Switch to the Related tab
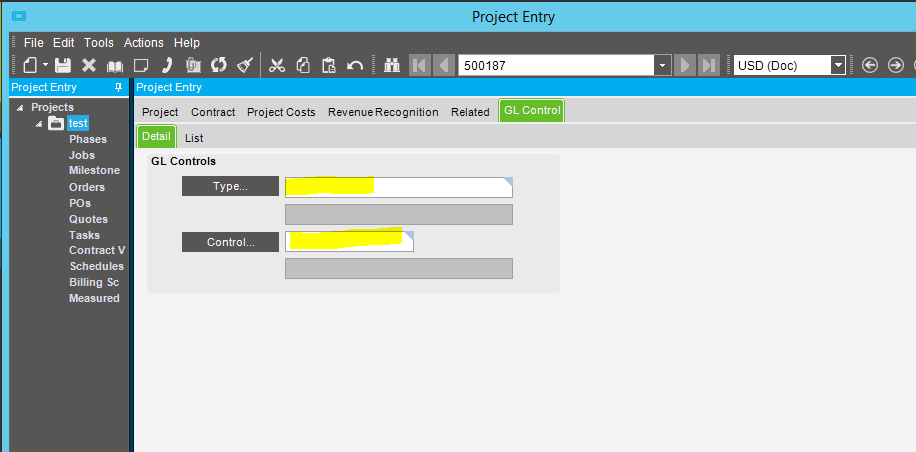 pos(470,112)
